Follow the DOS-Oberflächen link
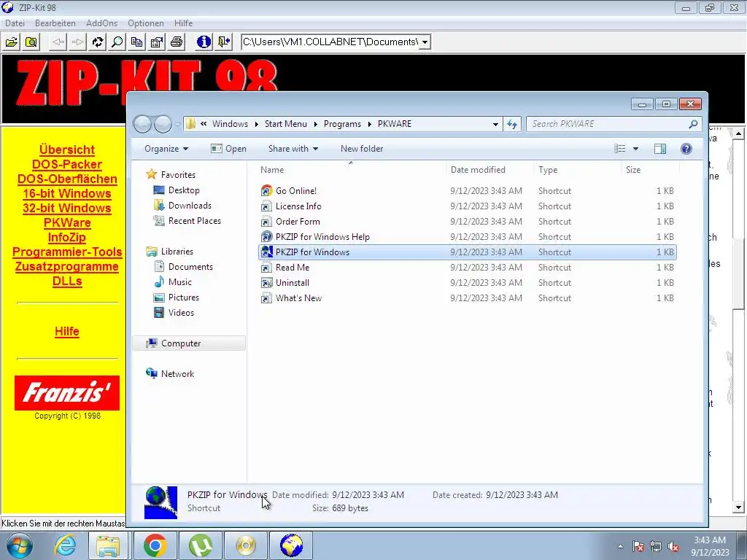Image resolution: width=747 pixels, height=560 pixels. click(67, 179)
